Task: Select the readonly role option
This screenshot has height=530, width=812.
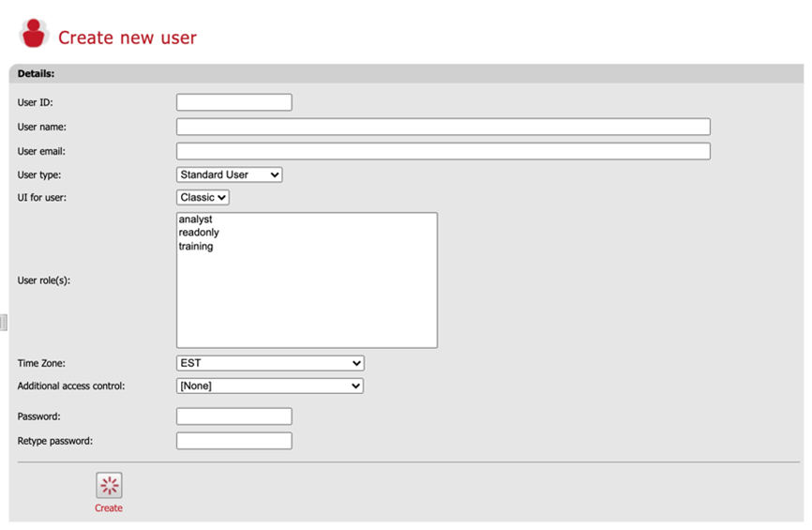Action: 199,233
